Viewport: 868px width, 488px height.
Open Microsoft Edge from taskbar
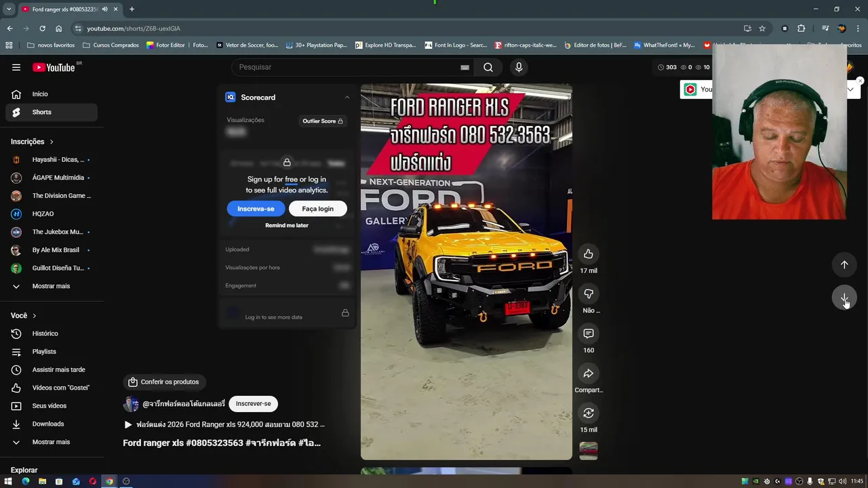click(26, 481)
